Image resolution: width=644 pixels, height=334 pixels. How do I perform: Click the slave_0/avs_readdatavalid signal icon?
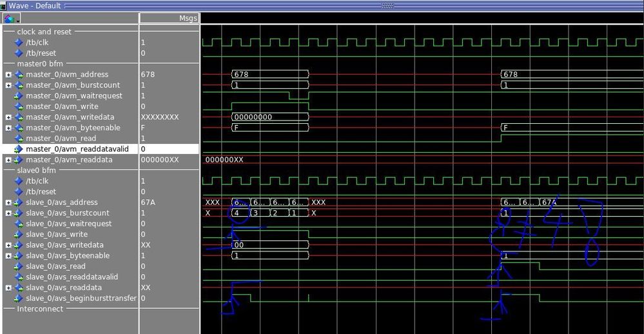(19, 277)
